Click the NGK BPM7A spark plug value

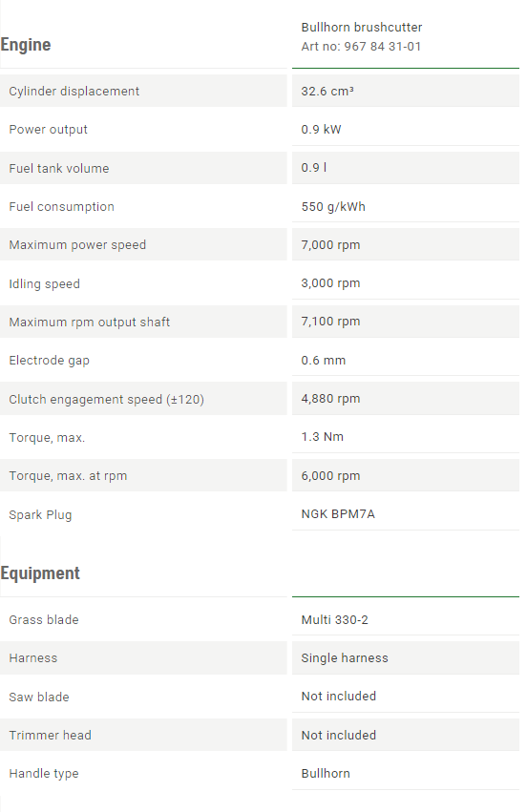(338, 513)
